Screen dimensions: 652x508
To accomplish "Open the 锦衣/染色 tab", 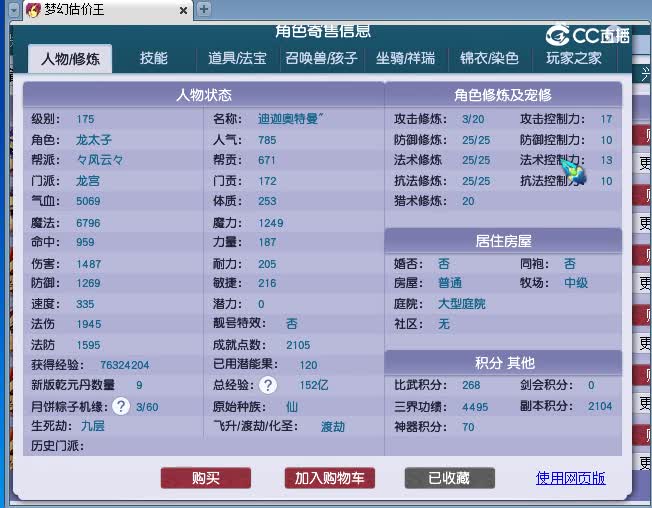I will 489,58.
